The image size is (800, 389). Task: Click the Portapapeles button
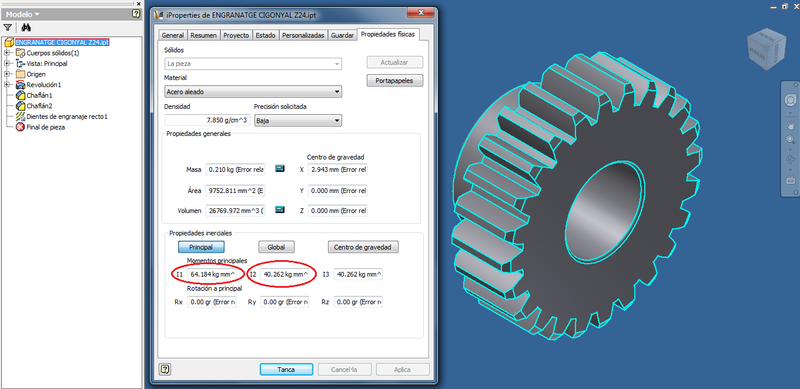pyautogui.click(x=394, y=81)
